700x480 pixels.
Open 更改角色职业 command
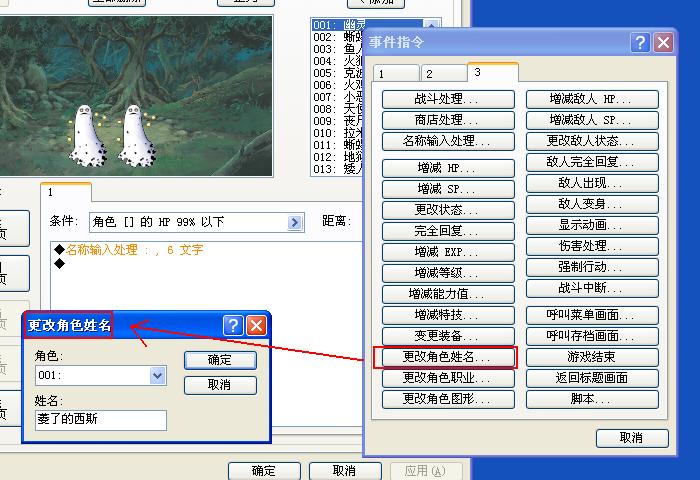[448, 378]
